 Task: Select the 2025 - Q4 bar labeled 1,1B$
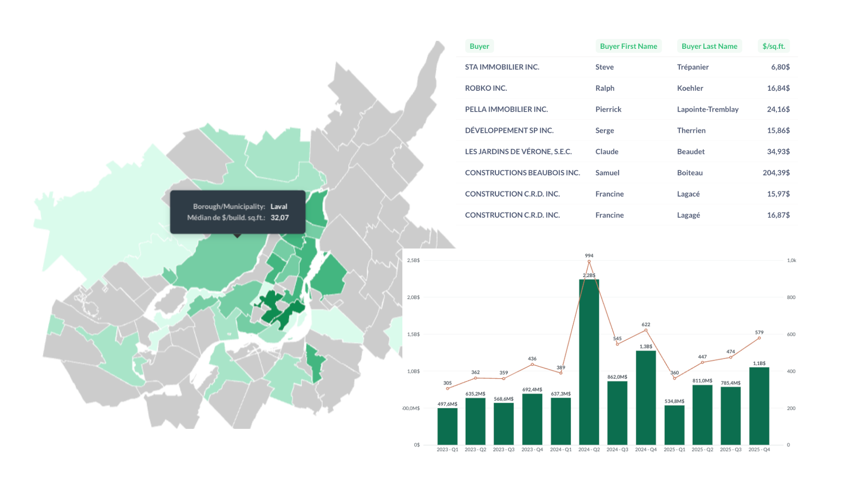(759, 406)
